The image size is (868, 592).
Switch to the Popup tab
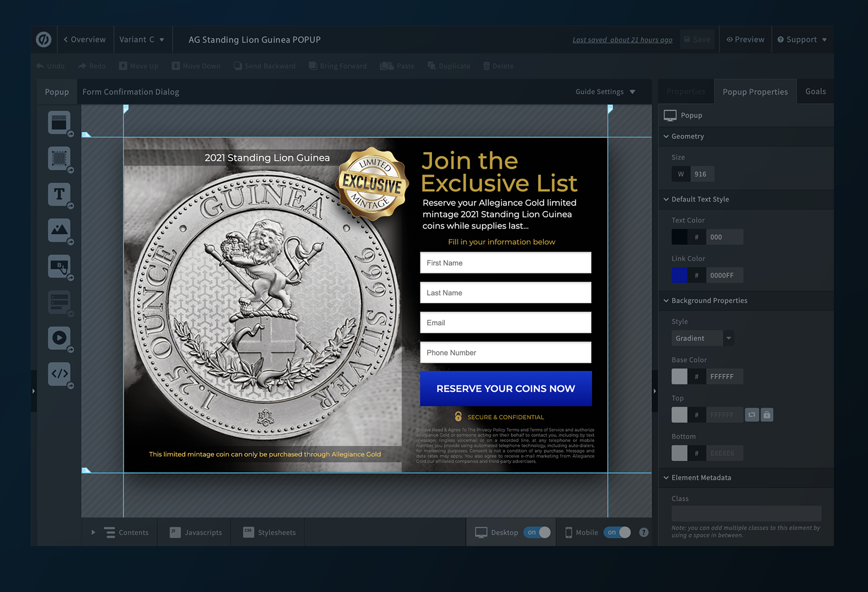(57, 92)
